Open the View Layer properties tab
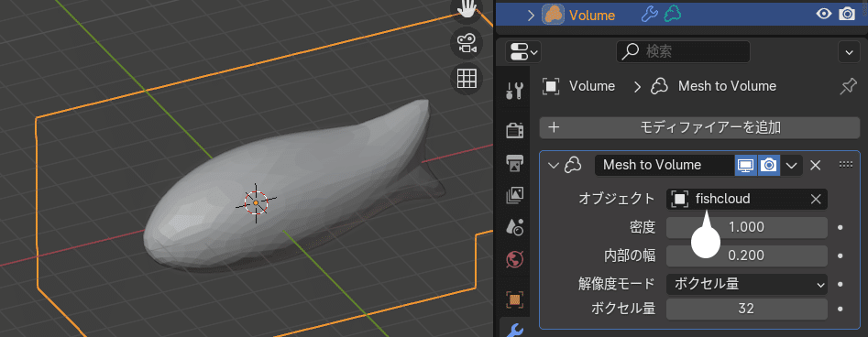 coord(515,195)
